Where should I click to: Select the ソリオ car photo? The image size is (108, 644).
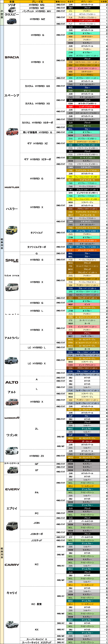coord(12,10)
